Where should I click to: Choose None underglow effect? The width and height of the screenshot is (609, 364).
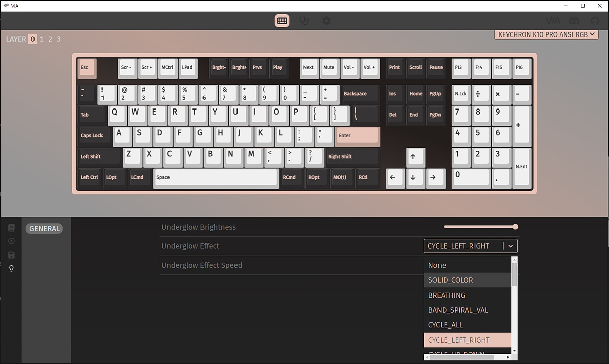[467, 265]
